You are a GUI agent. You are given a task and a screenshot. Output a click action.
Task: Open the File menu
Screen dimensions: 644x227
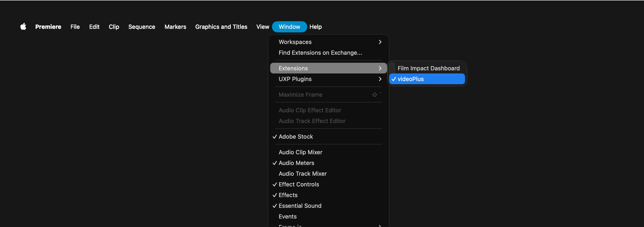pos(75,27)
